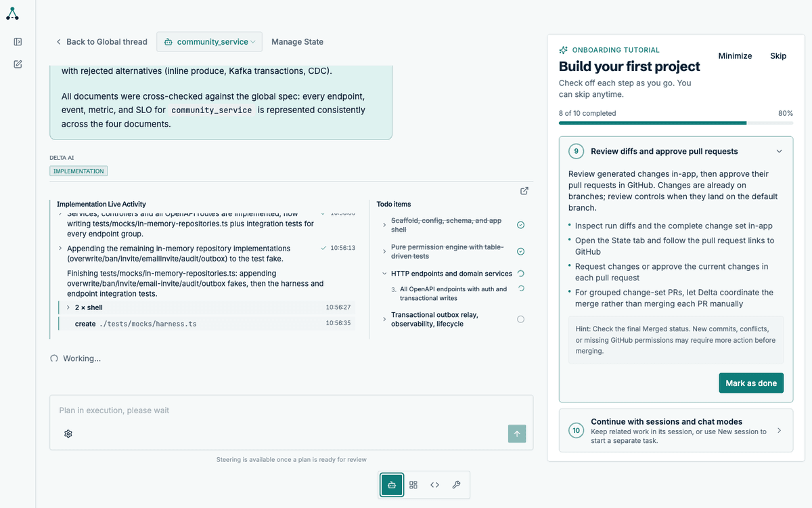Viewport: 812px width, 508px height.
Task: Click '8 of 10 completed' text
Action: click(587, 113)
